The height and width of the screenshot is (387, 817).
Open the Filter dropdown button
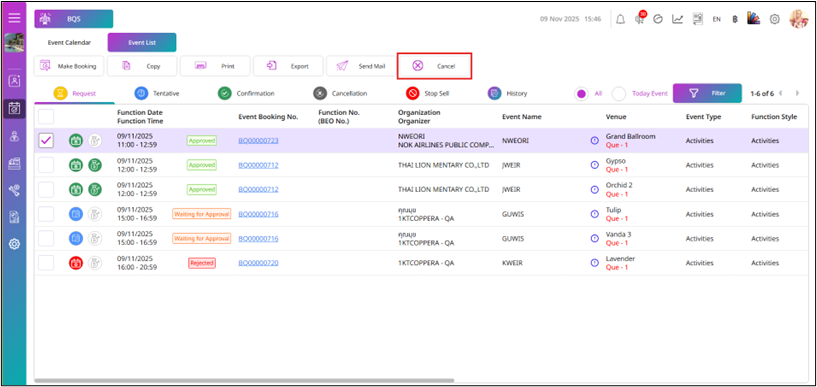coord(707,93)
